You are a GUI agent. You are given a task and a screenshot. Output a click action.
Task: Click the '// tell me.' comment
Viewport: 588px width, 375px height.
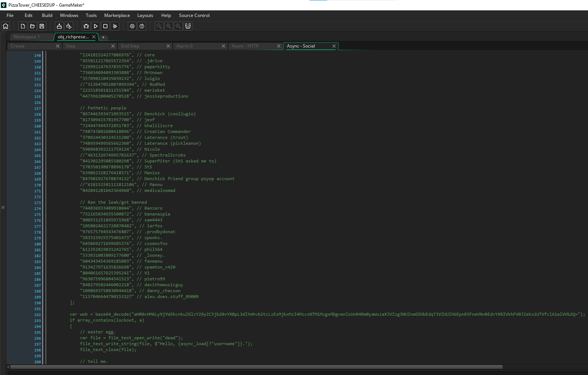pyautogui.click(x=94, y=361)
